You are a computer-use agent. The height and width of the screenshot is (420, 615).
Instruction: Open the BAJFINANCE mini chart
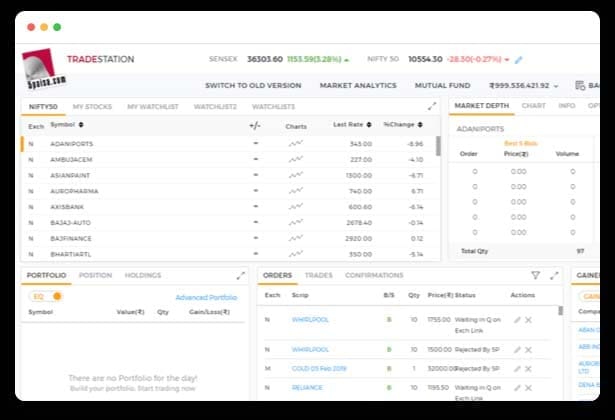296,238
